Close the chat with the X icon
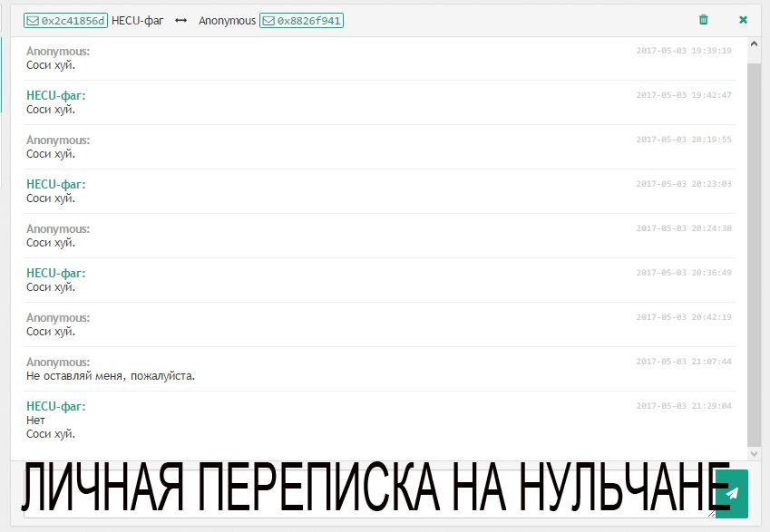Image resolution: width=770 pixels, height=532 pixels. point(743,20)
